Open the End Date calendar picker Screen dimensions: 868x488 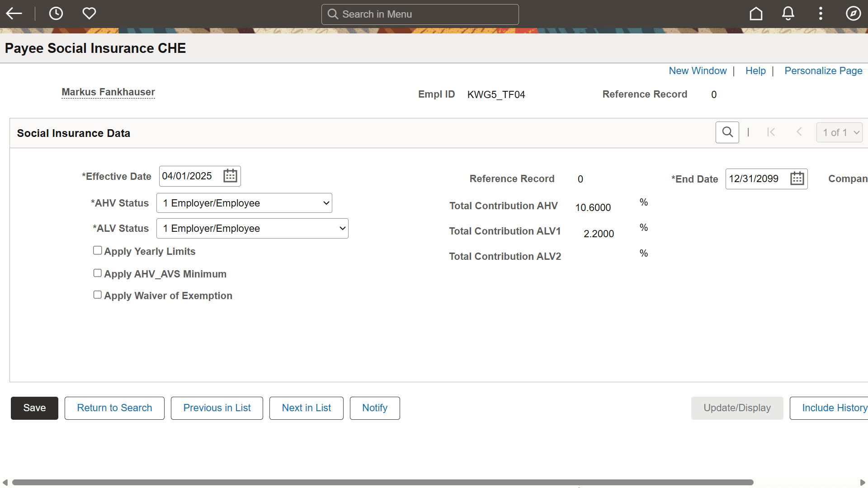pos(797,178)
